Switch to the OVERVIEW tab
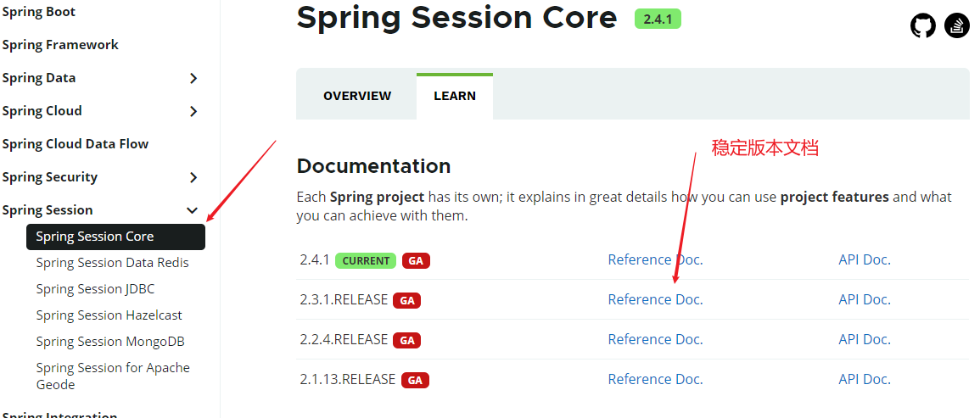Viewport: 980px width, 418px height. click(x=357, y=96)
